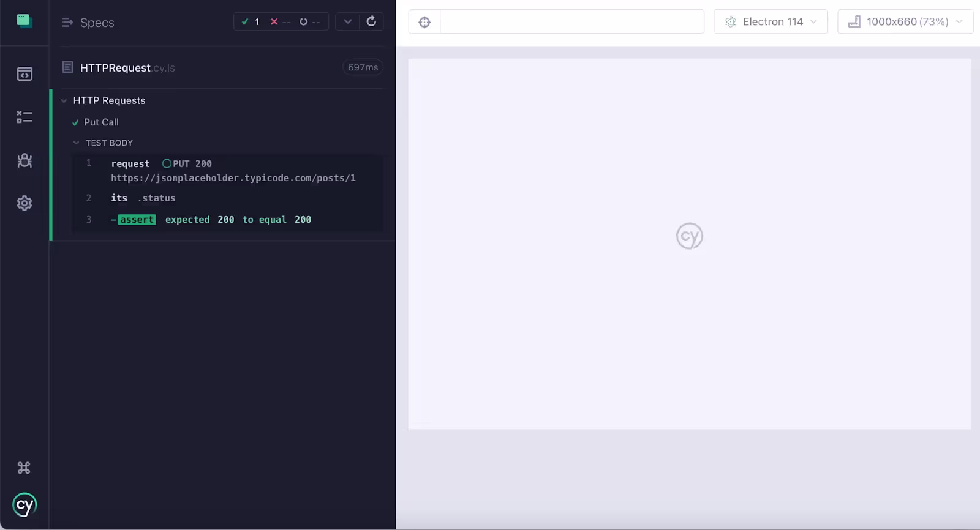
Task: Click the 697ms duration badge
Action: [x=363, y=67]
